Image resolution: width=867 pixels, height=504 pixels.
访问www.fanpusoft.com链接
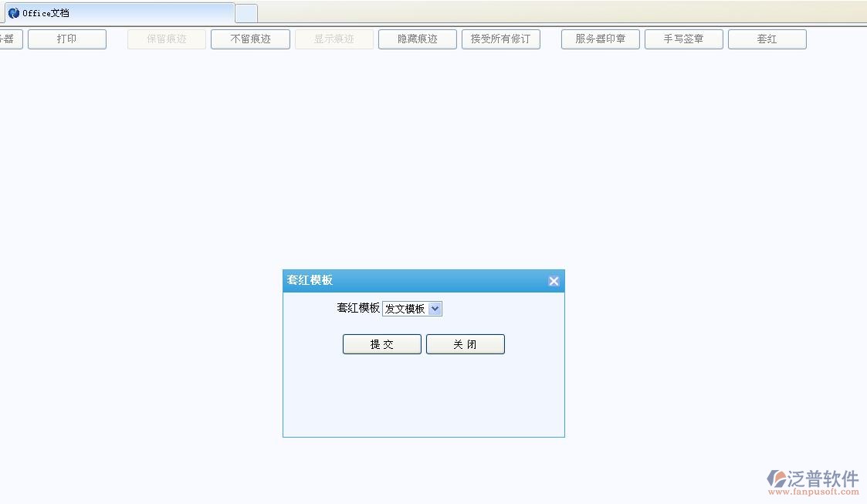(x=811, y=492)
